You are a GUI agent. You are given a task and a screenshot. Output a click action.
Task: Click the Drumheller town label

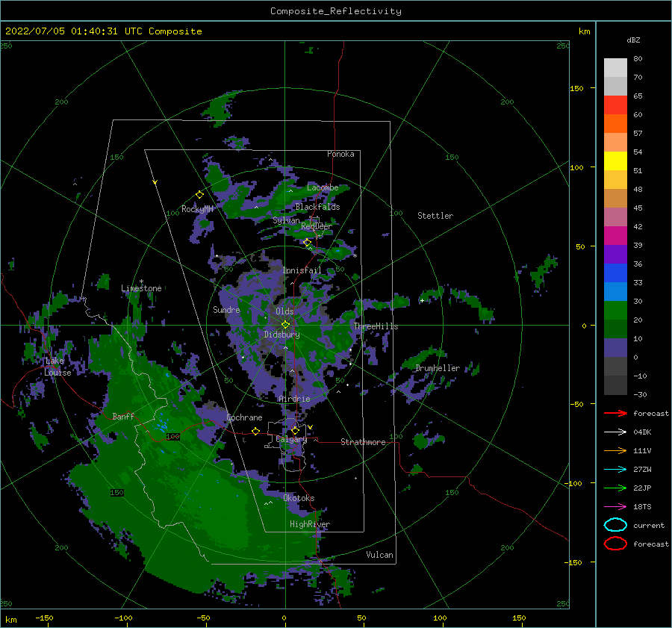coord(438,368)
